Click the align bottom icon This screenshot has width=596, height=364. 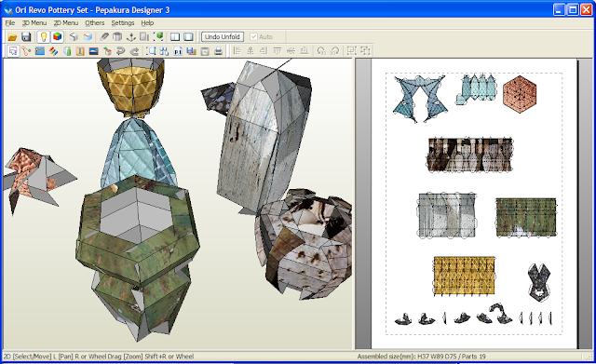point(305,51)
